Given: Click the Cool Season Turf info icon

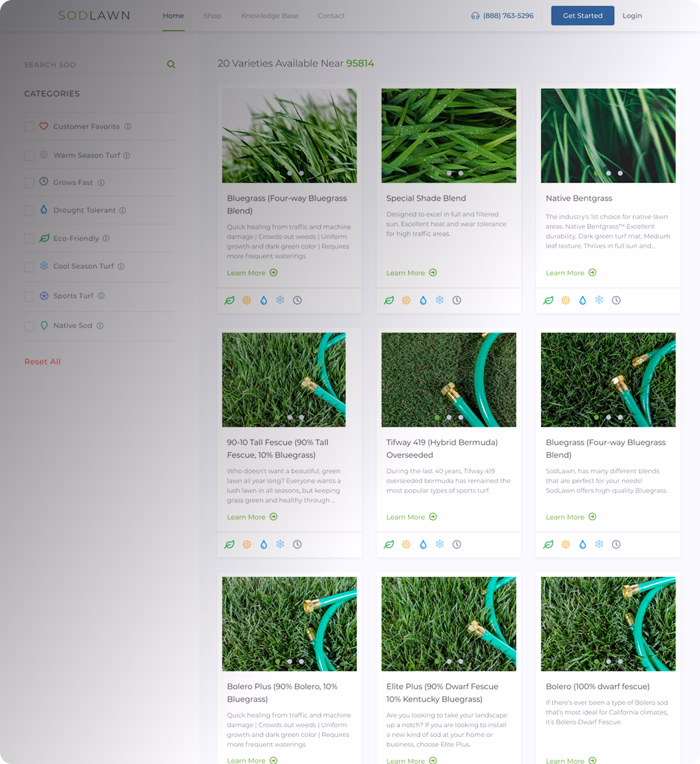Looking at the screenshot, I should (121, 266).
